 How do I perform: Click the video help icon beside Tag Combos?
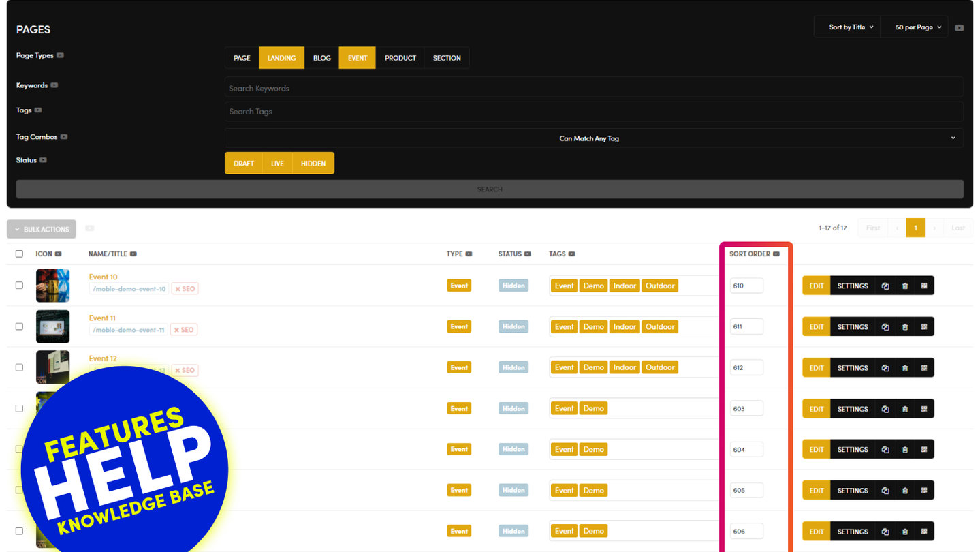(x=64, y=137)
